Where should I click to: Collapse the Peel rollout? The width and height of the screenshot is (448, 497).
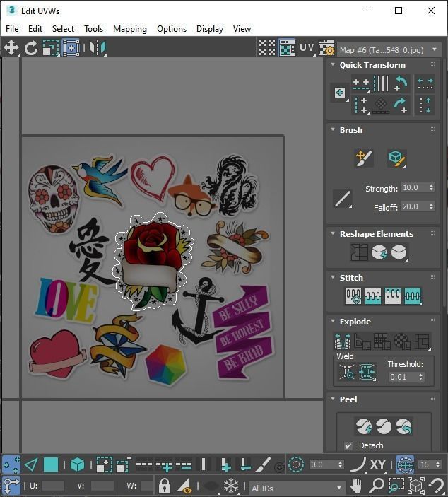click(333, 399)
